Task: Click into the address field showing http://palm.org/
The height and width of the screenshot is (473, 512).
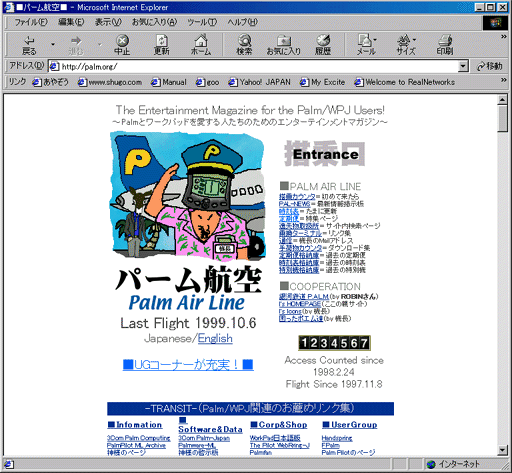Action: (x=258, y=67)
